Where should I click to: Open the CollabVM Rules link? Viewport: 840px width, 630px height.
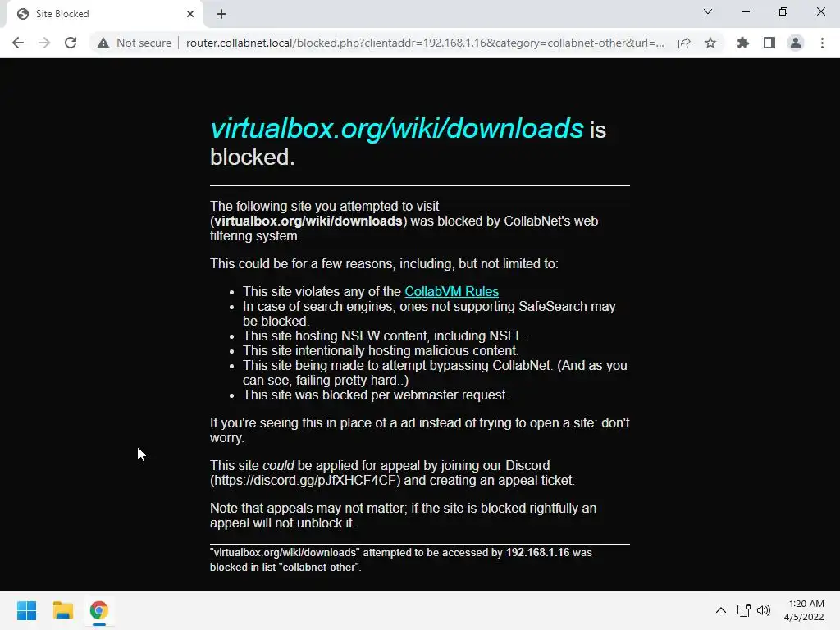[452, 291]
